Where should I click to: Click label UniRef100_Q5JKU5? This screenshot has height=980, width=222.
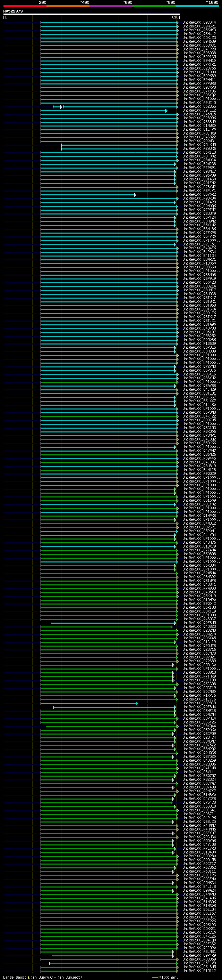click(x=199, y=145)
